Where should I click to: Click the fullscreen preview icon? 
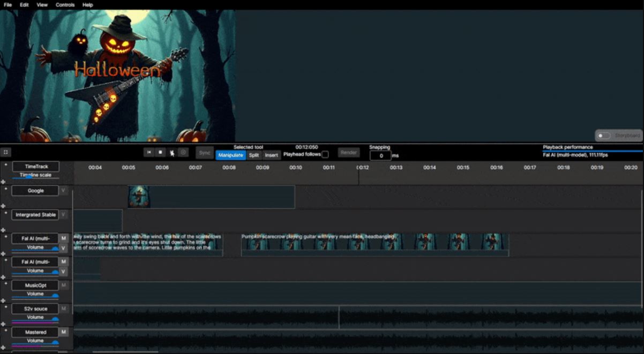[x=5, y=152]
